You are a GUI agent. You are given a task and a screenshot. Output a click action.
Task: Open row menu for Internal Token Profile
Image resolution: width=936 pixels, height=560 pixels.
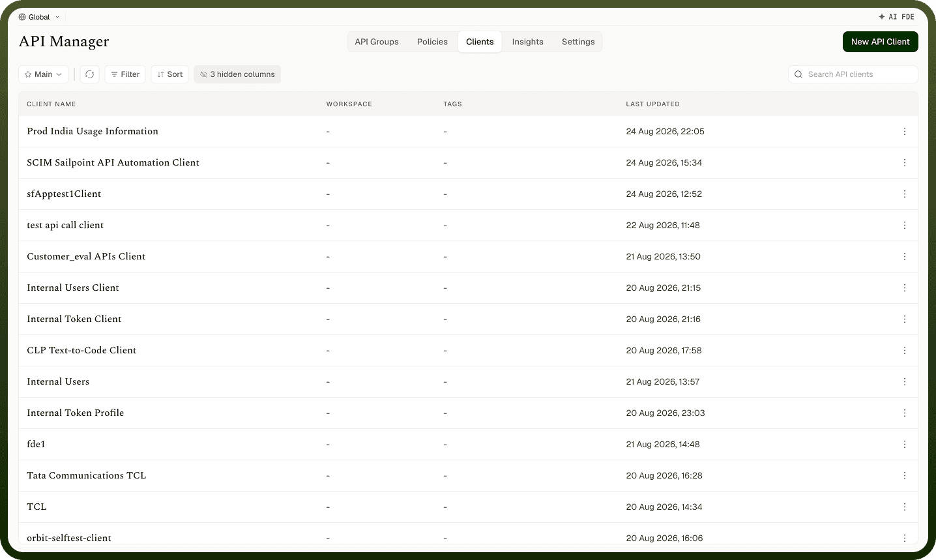pos(905,413)
